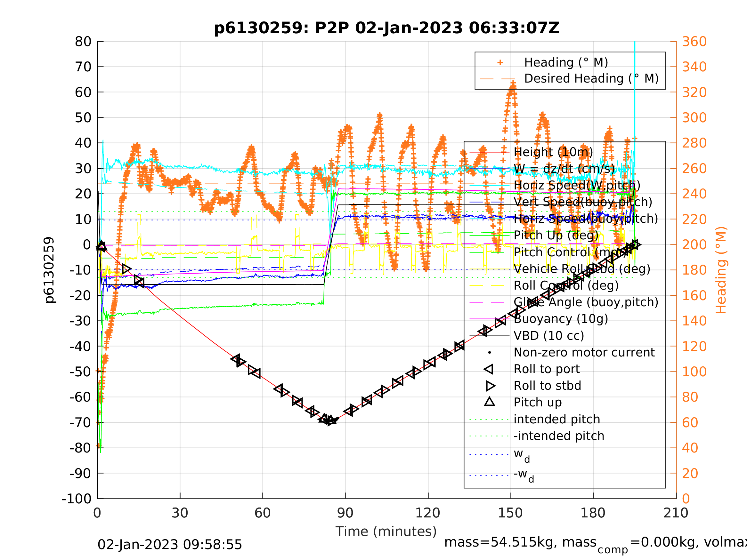Click the first Roll to stbd marker near minute 10

coord(127,269)
